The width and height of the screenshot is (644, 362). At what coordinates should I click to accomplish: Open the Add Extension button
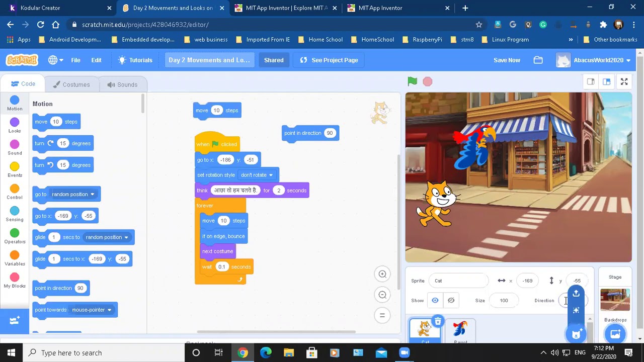(x=15, y=320)
